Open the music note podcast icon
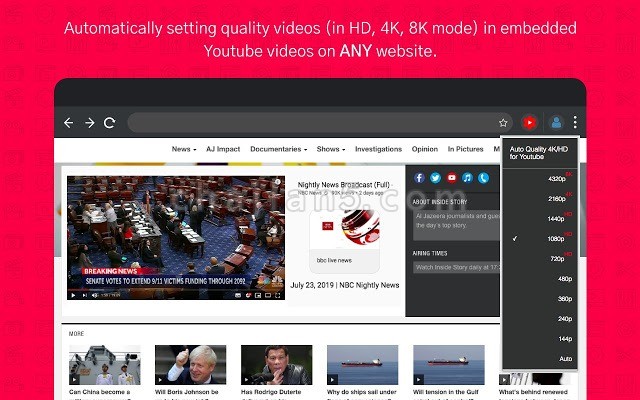 [x=467, y=178]
